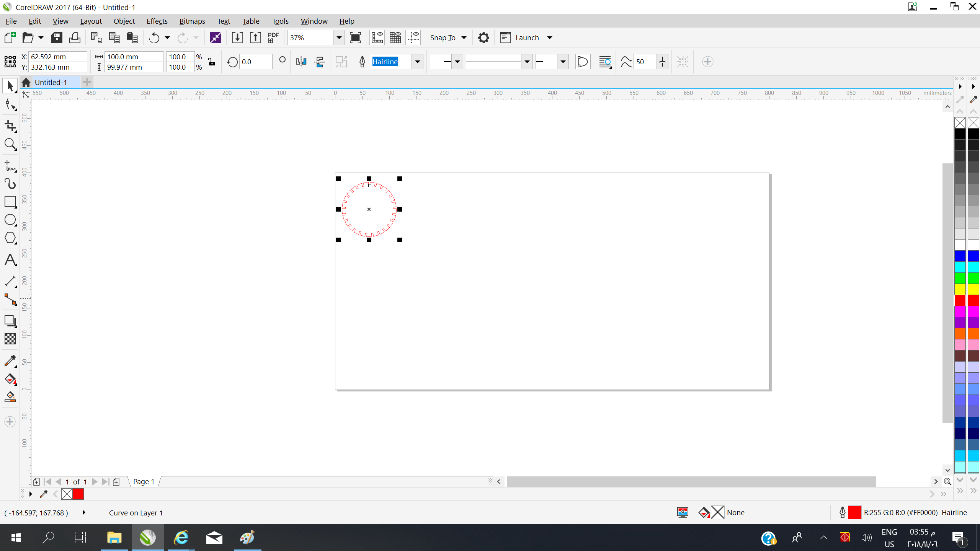
Task: Select the Pick tool
Action: [10, 86]
